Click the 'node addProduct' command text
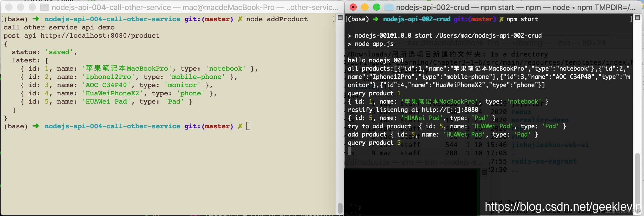The width and height of the screenshot is (644, 216). (x=277, y=19)
